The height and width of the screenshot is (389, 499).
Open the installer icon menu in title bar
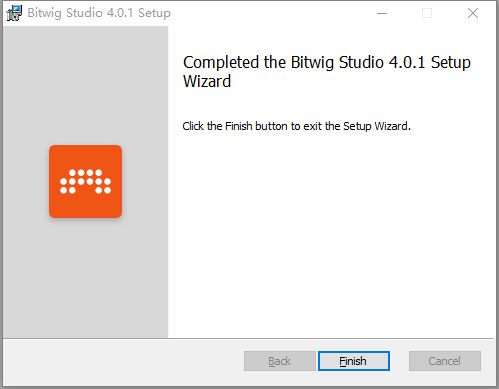[x=14, y=13]
